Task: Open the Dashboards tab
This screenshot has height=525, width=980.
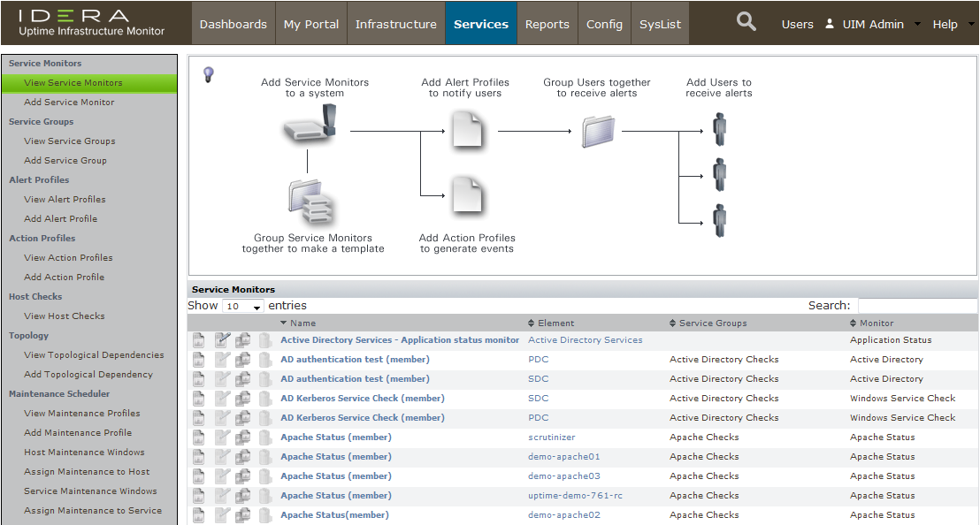Action: click(x=234, y=24)
